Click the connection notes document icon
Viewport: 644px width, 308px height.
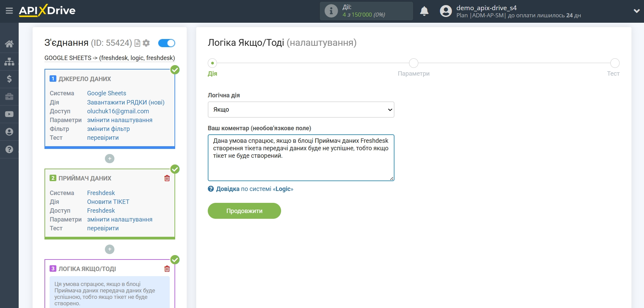coord(137,43)
